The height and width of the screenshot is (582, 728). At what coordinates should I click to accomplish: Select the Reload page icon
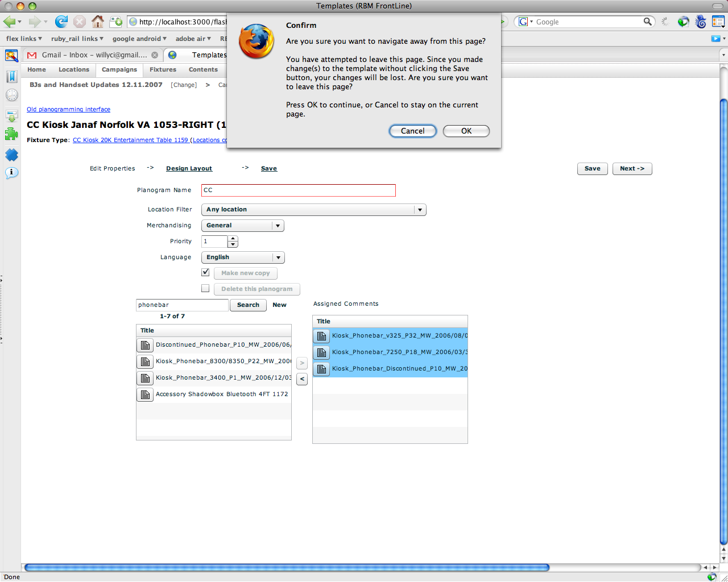[x=61, y=22]
